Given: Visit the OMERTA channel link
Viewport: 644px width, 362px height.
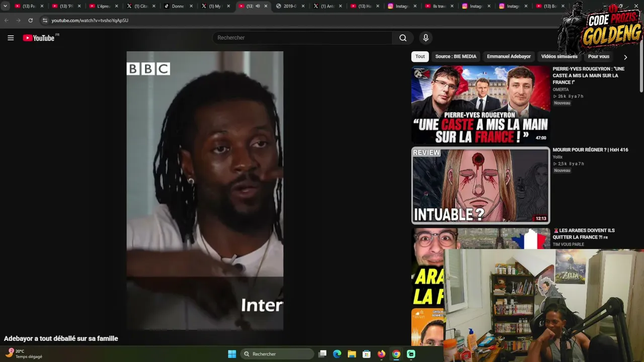Looking at the screenshot, I should 561,89.
